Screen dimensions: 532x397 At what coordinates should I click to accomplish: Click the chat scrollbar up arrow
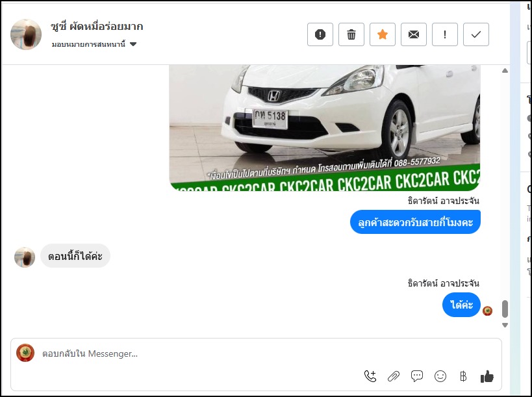(x=505, y=71)
